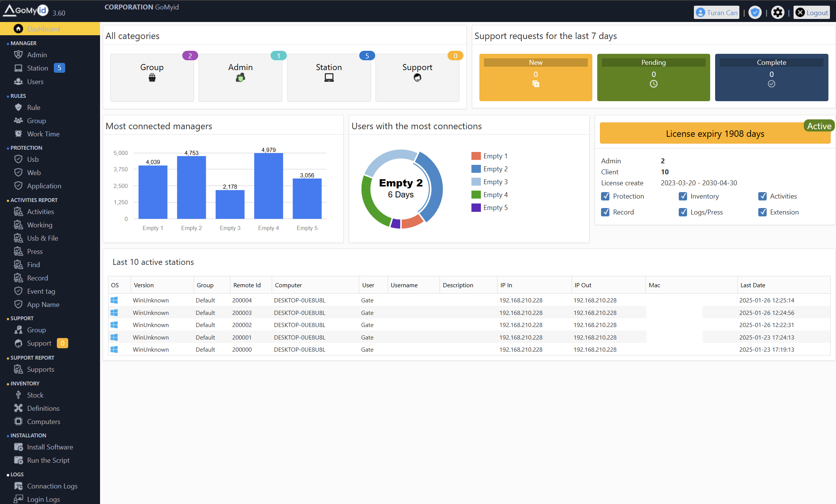
Task: Toggle the Logs/Press checkbox
Action: pos(683,212)
